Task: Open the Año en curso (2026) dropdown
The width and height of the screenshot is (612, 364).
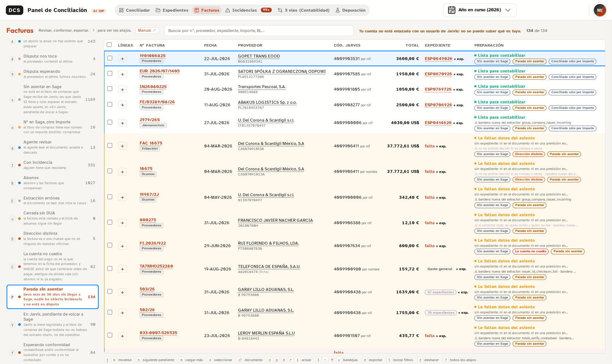Action: coord(480,10)
